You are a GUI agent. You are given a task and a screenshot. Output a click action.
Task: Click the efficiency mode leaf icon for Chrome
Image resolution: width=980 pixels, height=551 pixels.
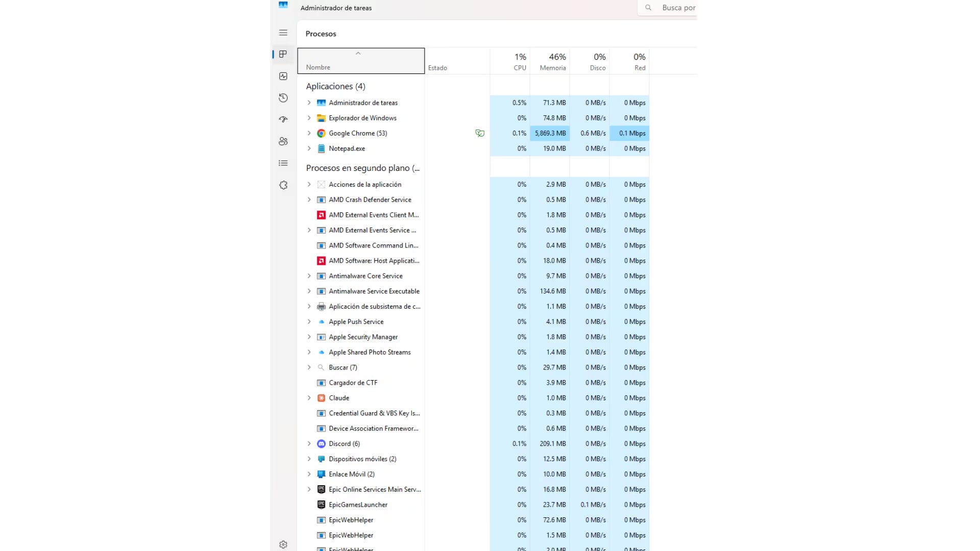click(480, 133)
